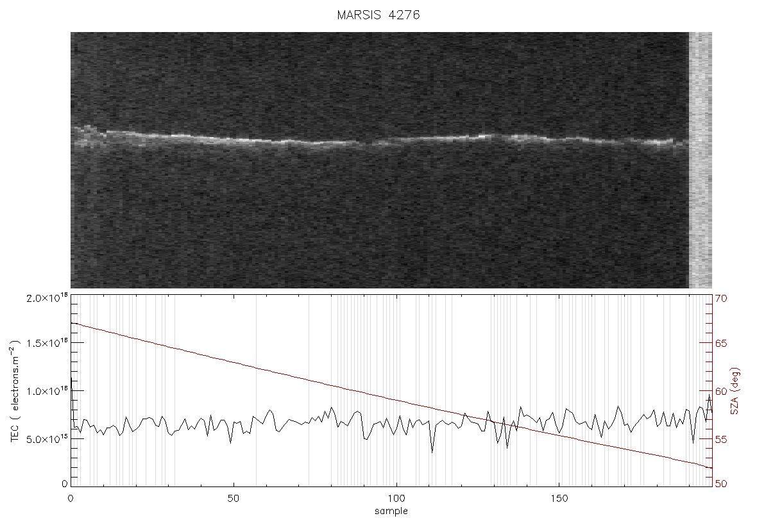
Task: Click the 'sample' x-axis label
Action: tap(391, 511)
